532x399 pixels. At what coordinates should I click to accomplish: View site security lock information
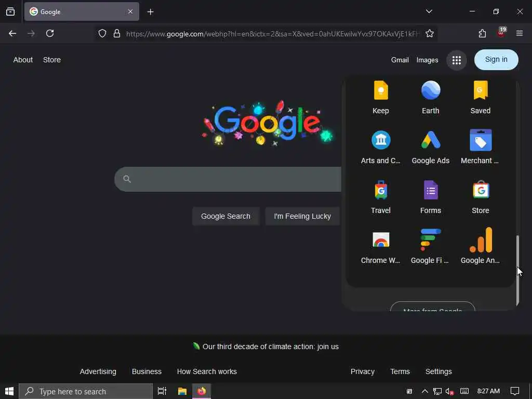pos(117,33)
